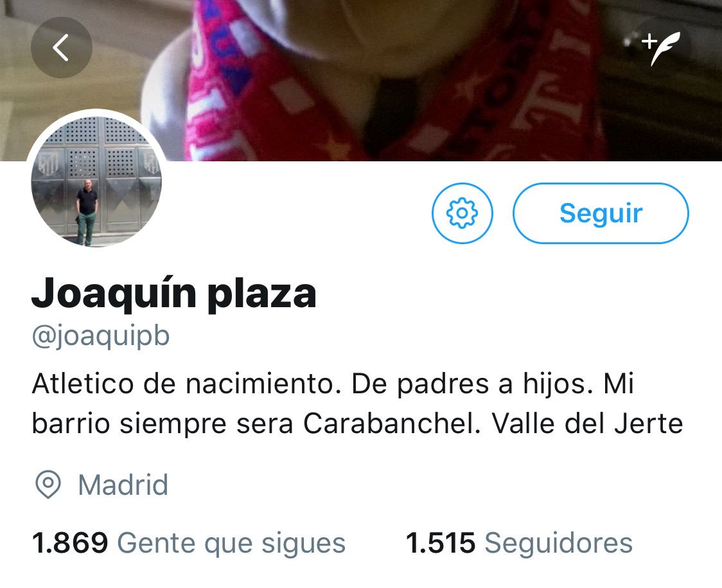The width and height of the screenshot is (722, 588).
Task: Tap the Joaquín plaza display name
Action: tap(174, 294)
